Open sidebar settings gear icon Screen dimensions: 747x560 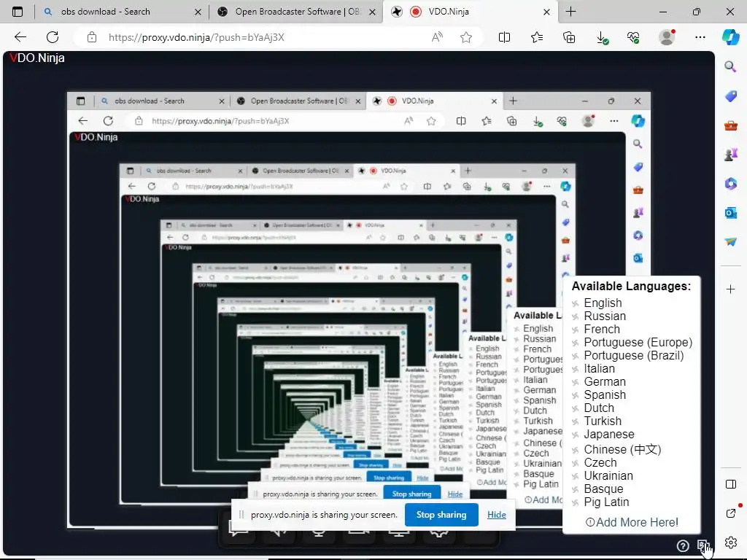[731, 542]
